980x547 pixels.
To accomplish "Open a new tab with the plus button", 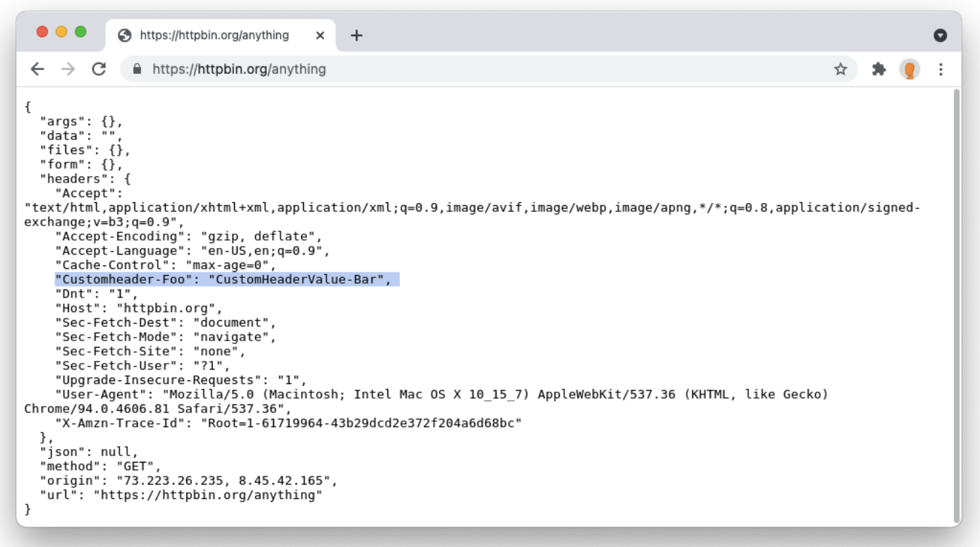I will coord(356,33).
